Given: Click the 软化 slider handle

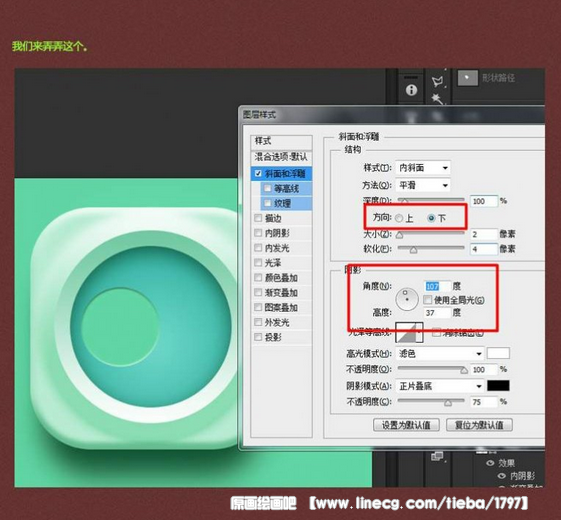Looking at the screenshot, I should click(413, 250).
